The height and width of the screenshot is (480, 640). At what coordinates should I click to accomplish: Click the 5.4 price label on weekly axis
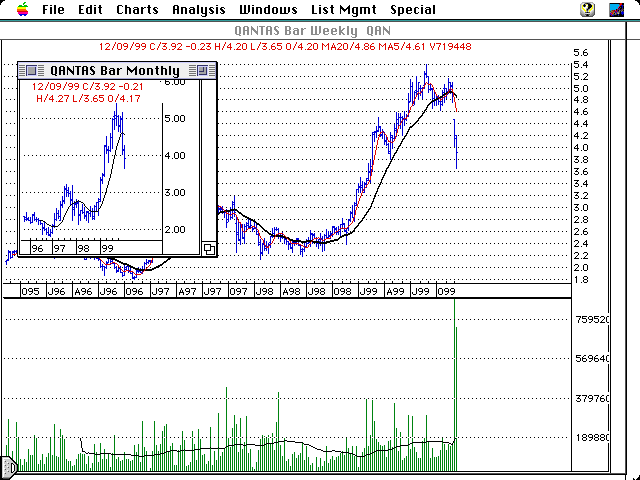coord(580,65)
